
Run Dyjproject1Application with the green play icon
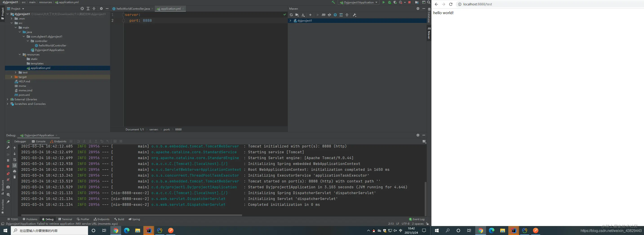click(384, 2)
